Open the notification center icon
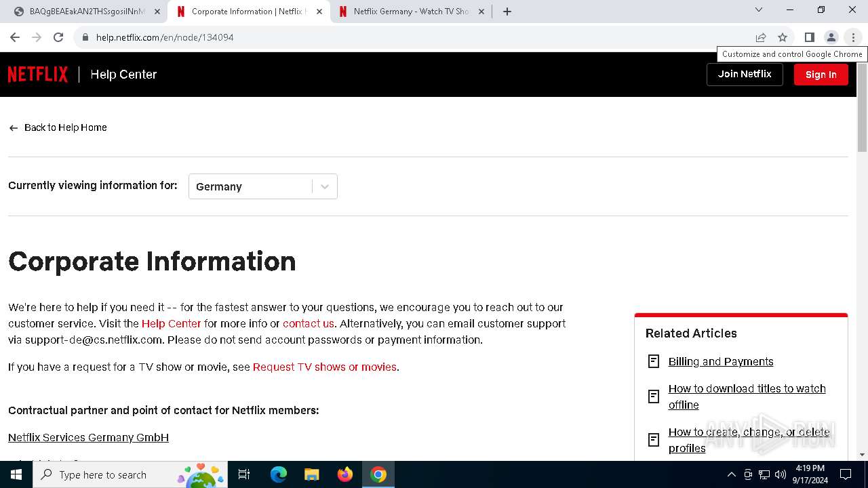Viewport: 868px width, 488px height. (x=846, y=474)
